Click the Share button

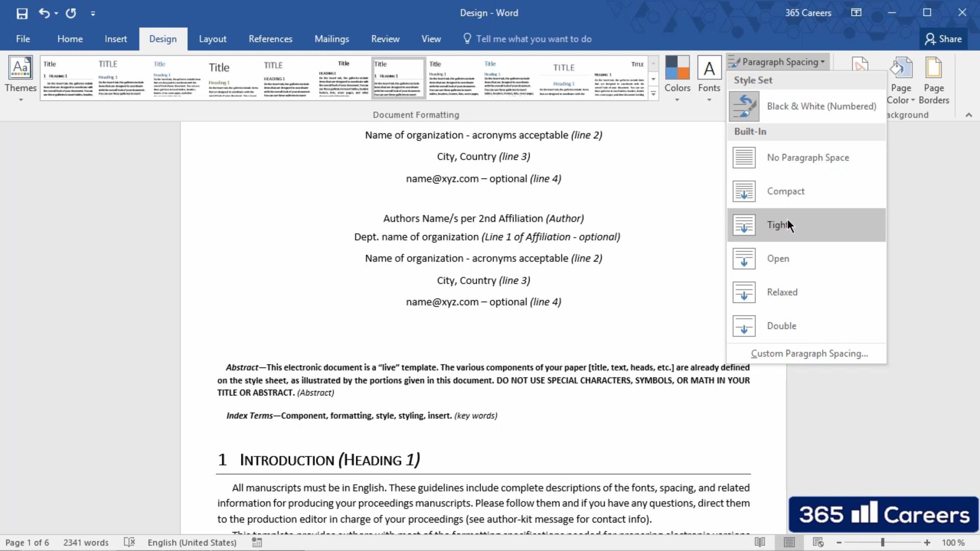pos(943,38)
